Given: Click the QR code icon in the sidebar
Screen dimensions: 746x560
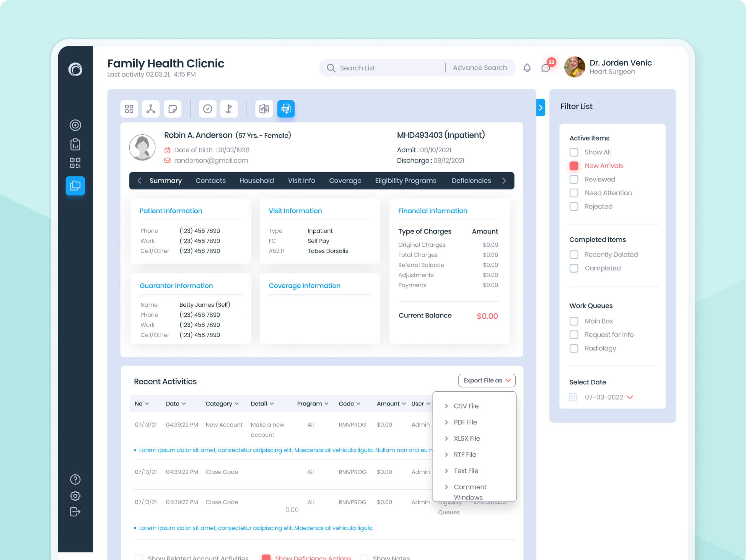Looking at the screenshot, I should [75, 163].
